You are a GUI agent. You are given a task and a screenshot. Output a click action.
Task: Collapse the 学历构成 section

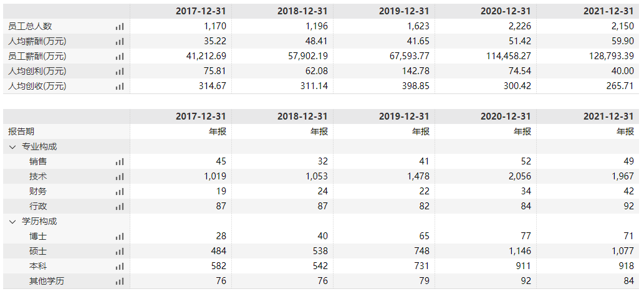pyautogui.click(x=12, y=221)
